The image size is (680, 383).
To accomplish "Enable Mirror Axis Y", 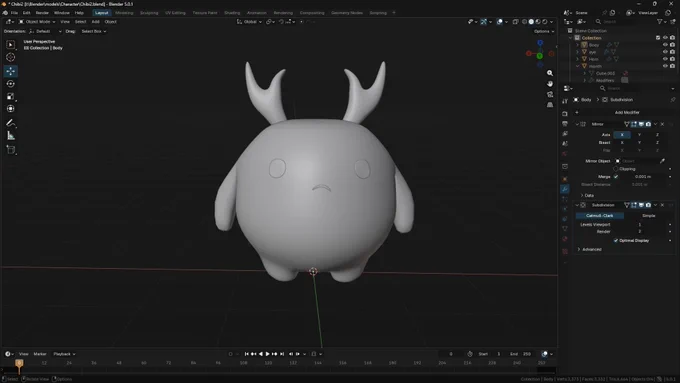I will pyautogui.click(x=639, y=135).
